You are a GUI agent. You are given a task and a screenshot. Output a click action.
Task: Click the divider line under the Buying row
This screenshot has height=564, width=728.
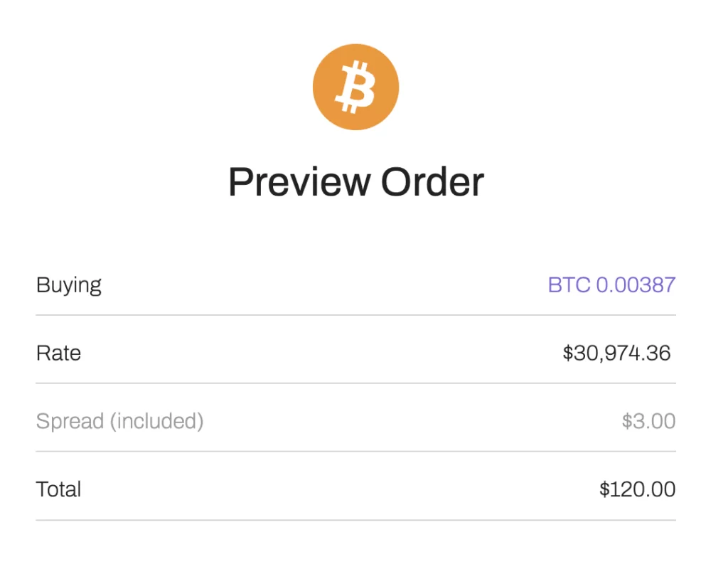click(355, 313)
